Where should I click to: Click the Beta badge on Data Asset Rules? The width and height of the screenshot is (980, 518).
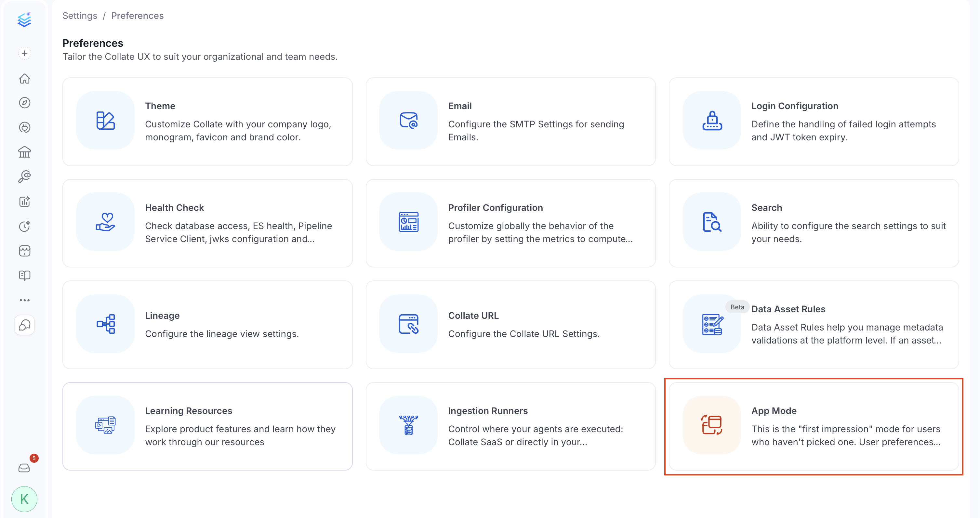pyautogui.click(x=737, y=307)
